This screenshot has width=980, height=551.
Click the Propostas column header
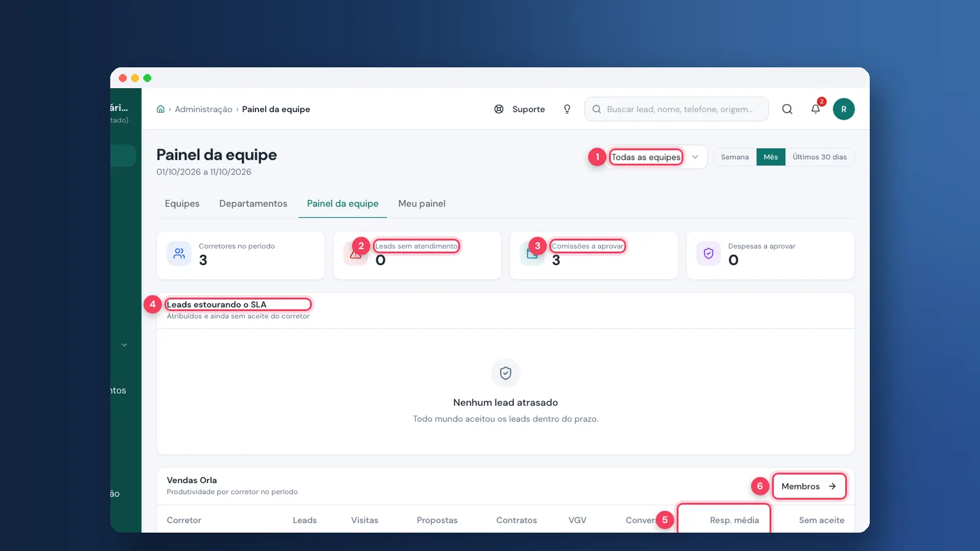pos(437,520)
